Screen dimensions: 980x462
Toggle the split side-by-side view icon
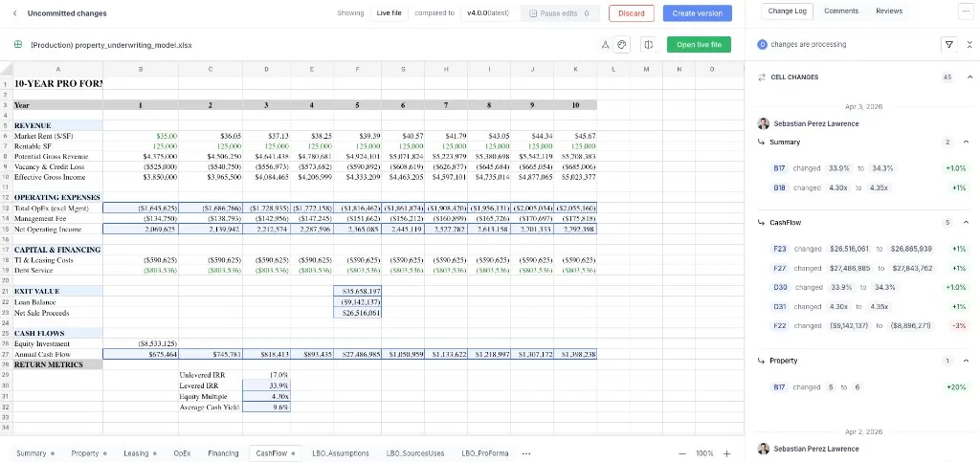tap(649, 45)
